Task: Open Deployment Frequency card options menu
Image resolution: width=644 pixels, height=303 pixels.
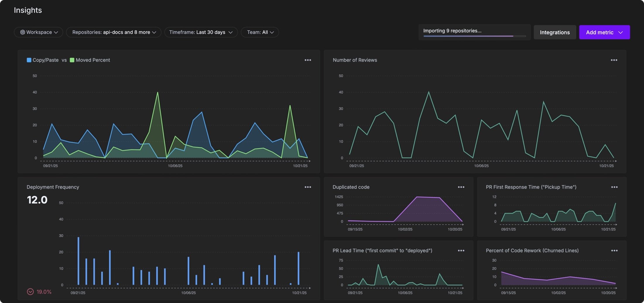Action: [308, 187]
